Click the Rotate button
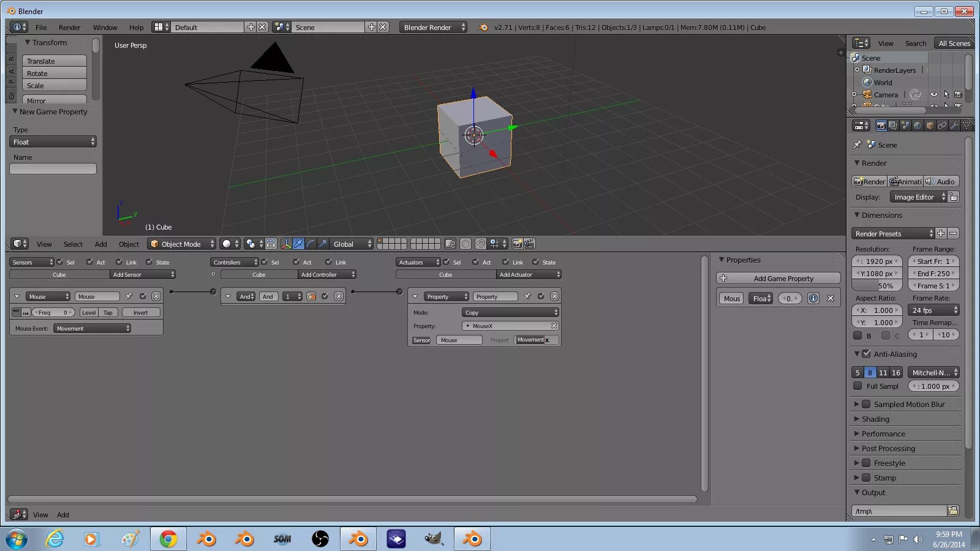The width and height of the screenshot is (980, 551). coord(55,73)
